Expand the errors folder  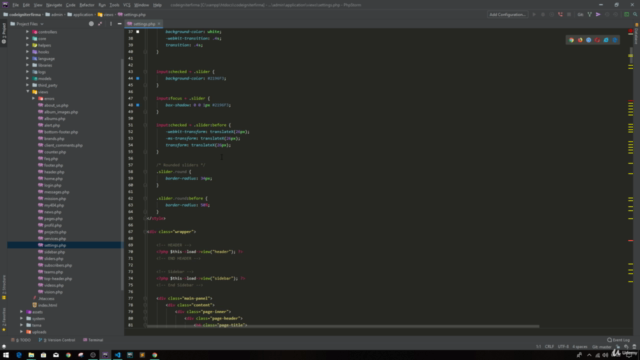coord(33,98)
